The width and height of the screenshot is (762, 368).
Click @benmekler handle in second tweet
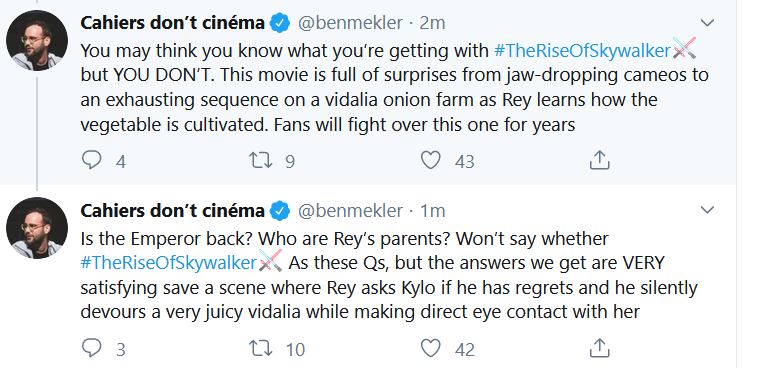click(x=350, y=211)
